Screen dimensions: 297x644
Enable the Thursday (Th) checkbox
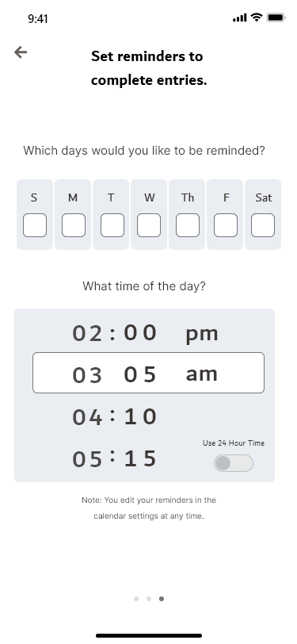point(188,225)
